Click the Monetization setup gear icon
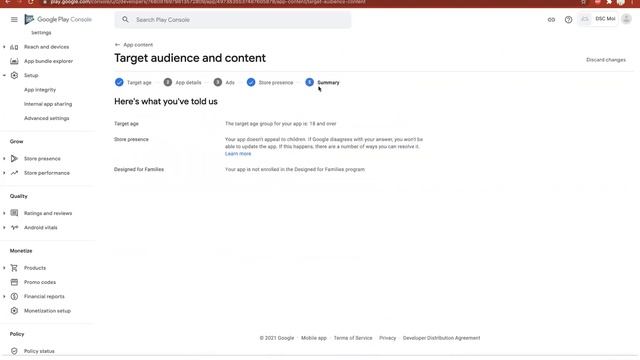Image resolution: width=640 pixels, height=360 pixels. click(14, 311)
